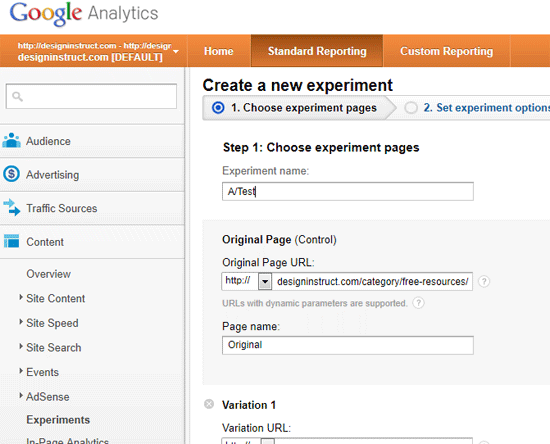550x444 pixels.
Task: Click the Original Page URL field
Action: [373, 281]
